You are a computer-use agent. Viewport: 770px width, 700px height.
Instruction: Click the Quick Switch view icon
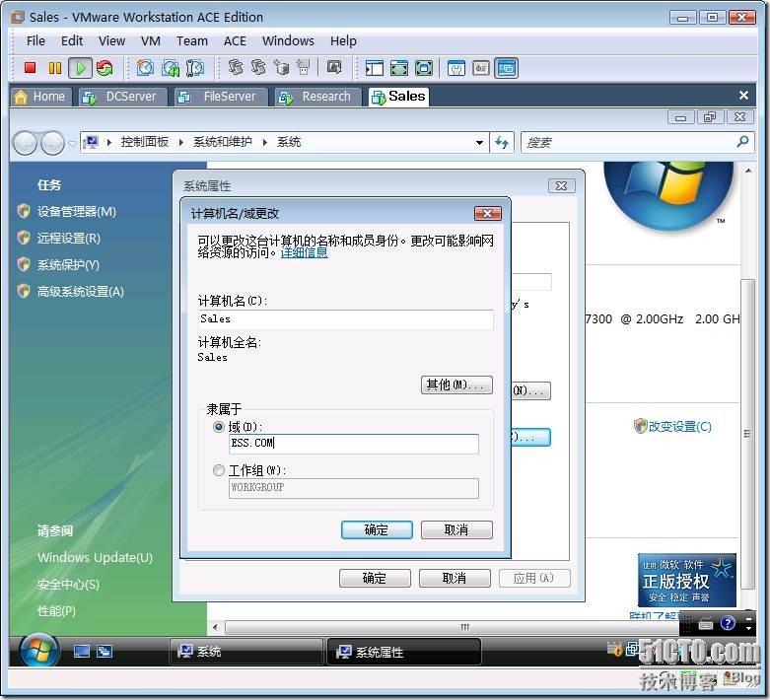coord(398,68)
